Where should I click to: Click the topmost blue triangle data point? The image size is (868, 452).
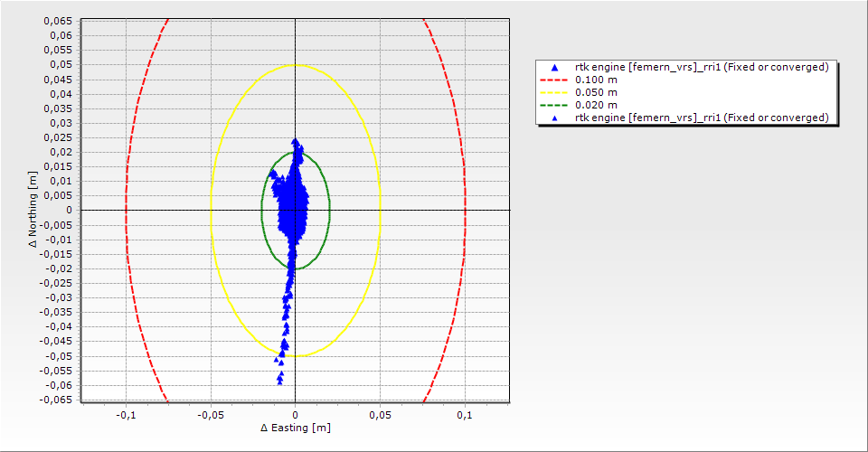click(295, 141)
